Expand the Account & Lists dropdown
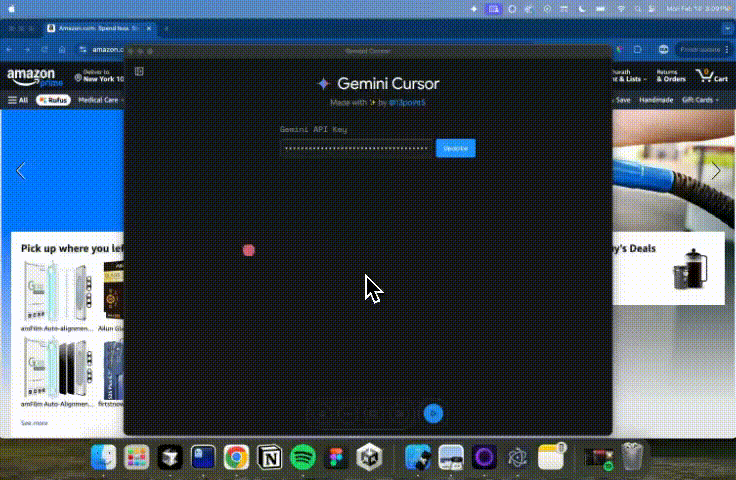736x480 pixels. pos(629,76)
